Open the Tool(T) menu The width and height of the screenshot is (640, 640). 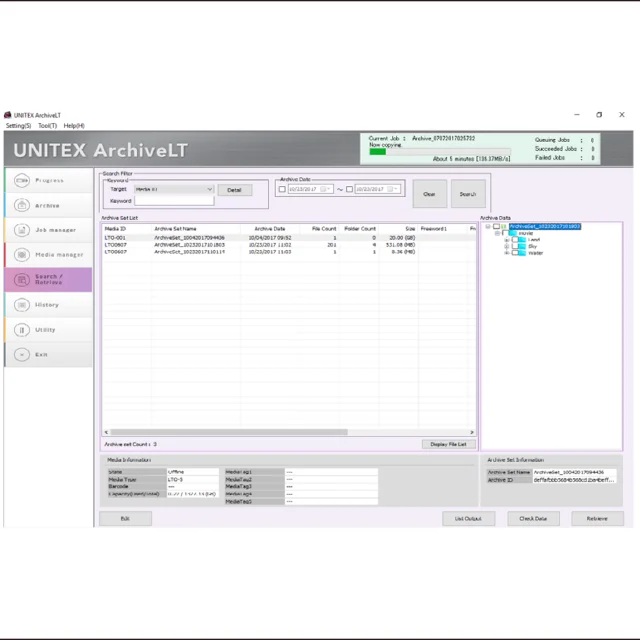pyautogui.click(x=48, y=126)
